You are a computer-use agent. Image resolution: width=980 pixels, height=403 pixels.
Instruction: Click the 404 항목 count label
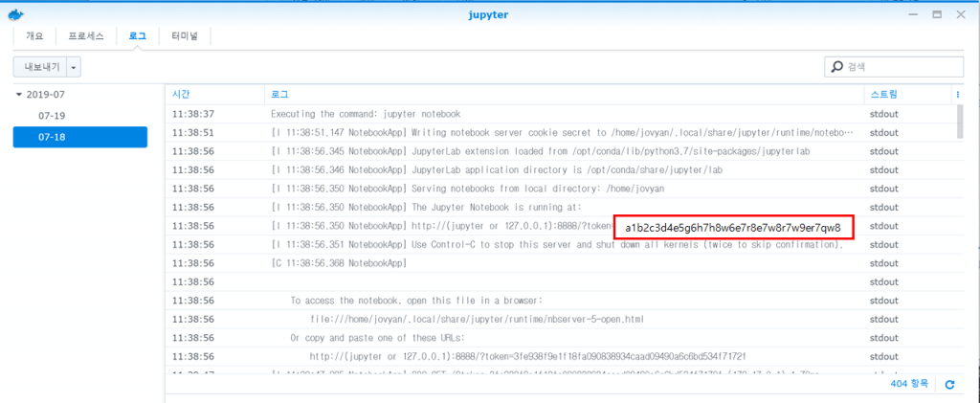coord(909,384)
